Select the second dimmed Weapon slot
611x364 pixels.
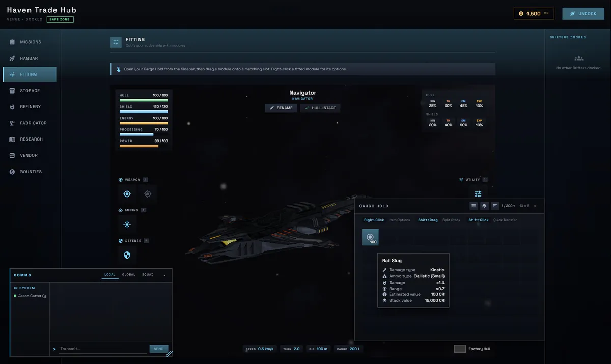(148, 194)
